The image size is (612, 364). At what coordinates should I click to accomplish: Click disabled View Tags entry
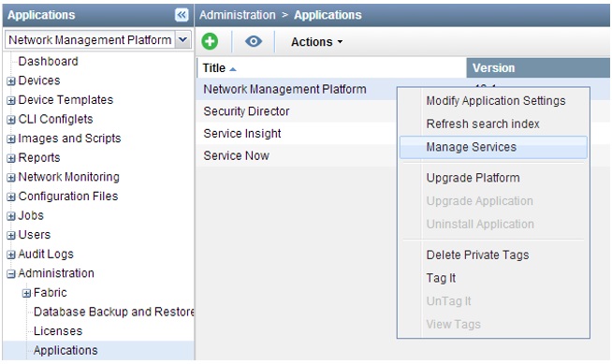(x=454, y=324)
